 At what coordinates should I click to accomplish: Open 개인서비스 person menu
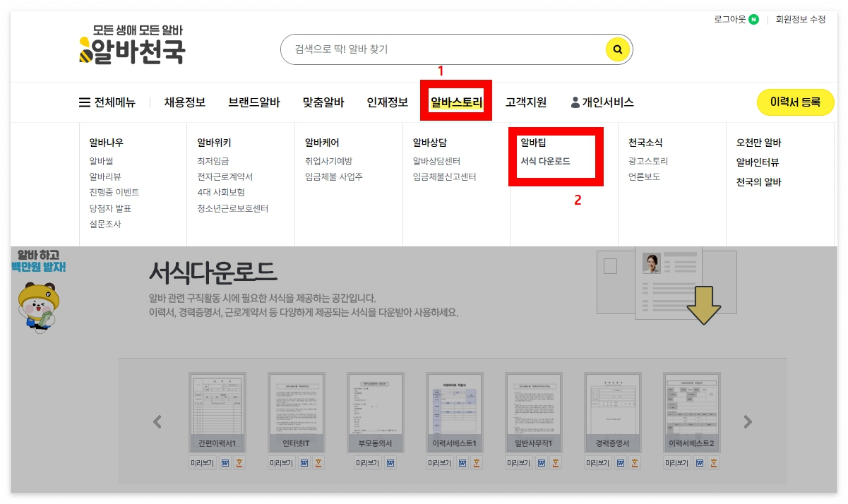(x=602, y=102)
